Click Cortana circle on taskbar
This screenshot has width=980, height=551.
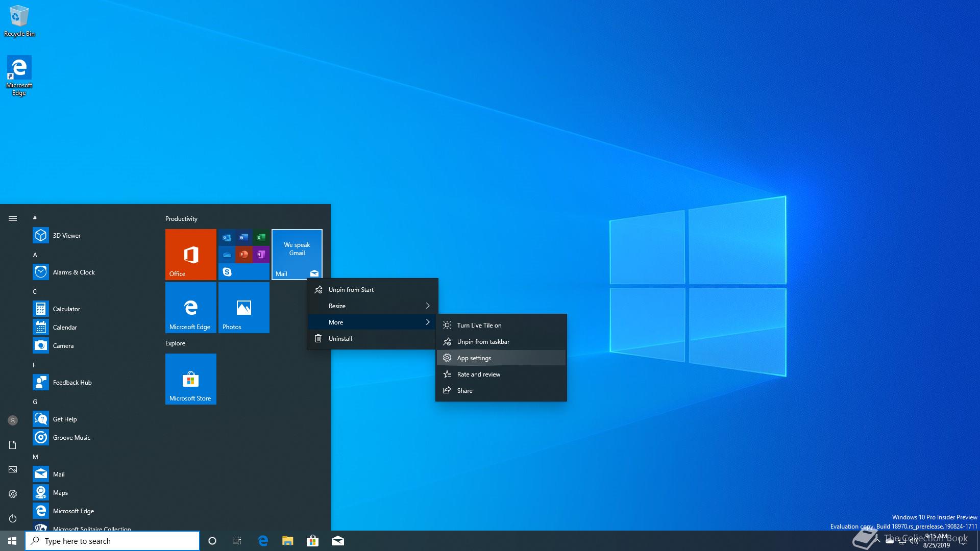tap(212, 541)
